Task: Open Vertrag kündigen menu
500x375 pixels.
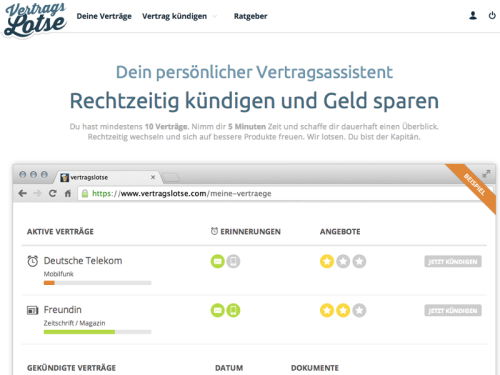Action: click(x=174, y=16)
